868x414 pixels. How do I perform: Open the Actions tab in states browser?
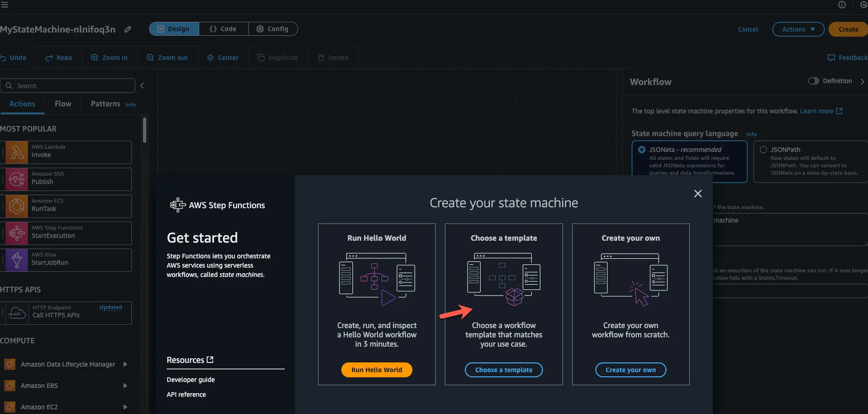pos(22,104)
